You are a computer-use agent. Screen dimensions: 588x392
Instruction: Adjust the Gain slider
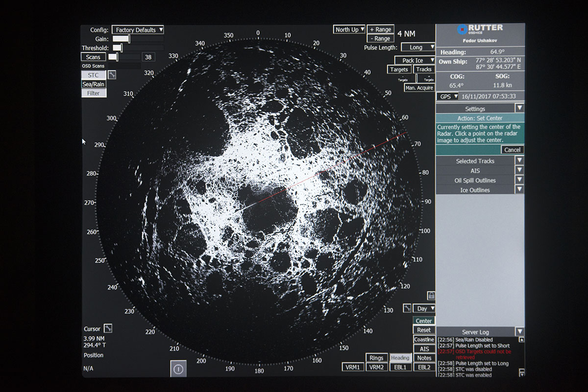[128, 39]
